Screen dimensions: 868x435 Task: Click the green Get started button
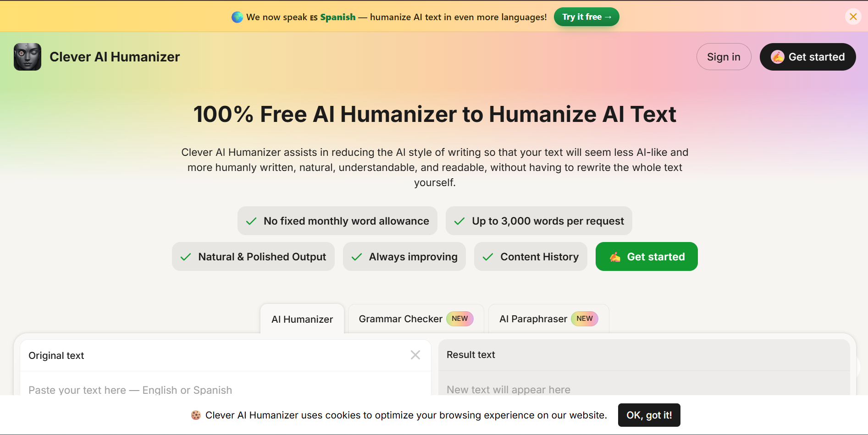[x=647, y=257]
